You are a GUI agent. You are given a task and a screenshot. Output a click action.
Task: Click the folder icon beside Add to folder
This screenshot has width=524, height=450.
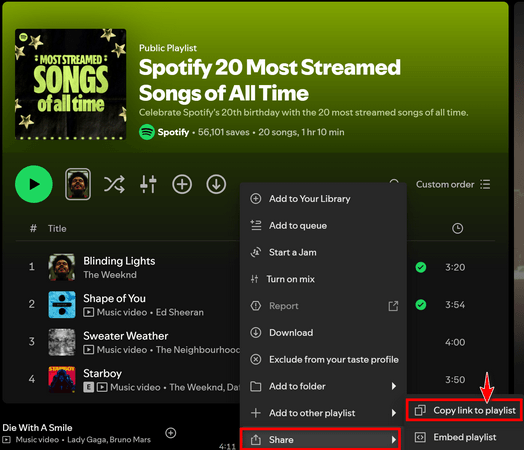pyautogui.click(x=256, y=386)
